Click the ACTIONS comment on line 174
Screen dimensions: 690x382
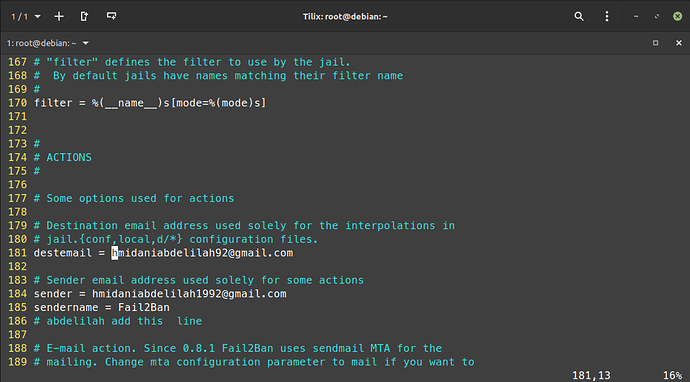coord(63,158)
